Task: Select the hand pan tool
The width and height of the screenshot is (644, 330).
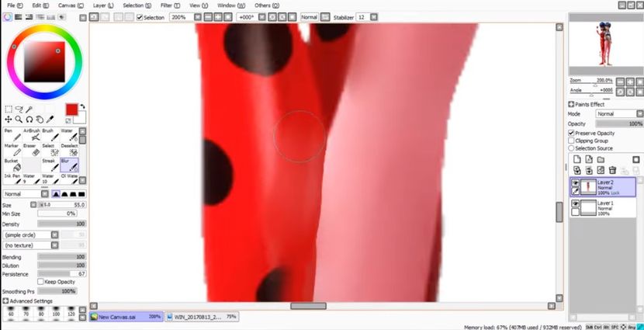Action: [40, 120]
